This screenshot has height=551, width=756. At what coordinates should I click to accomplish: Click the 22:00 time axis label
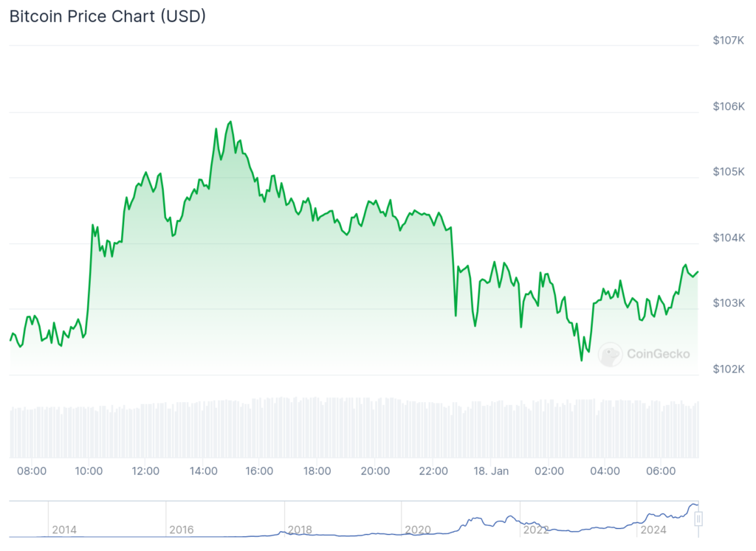coord(433,471)
